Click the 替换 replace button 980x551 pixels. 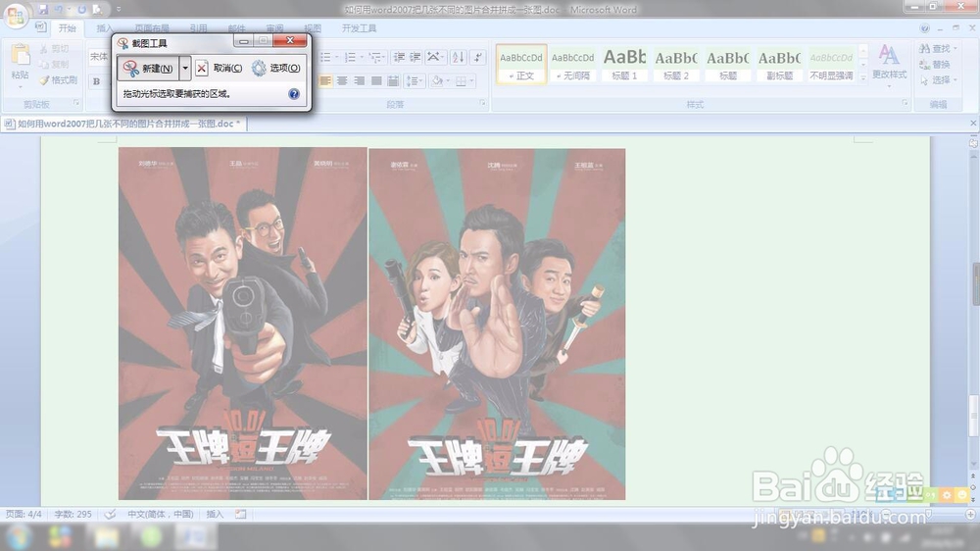click(x=935, y=65)
